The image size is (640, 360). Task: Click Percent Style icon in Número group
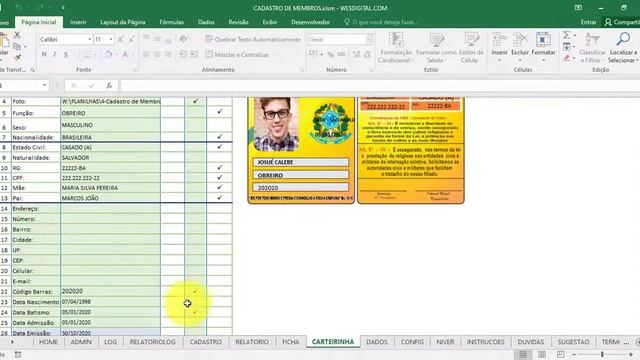pyautogui.click(x=331, y=54)
